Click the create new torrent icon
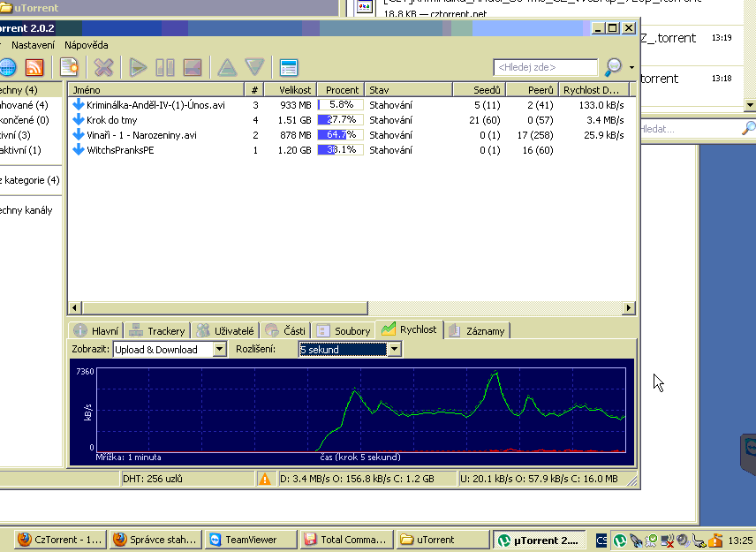Viewport: 756px width, 552px height. 69,67
